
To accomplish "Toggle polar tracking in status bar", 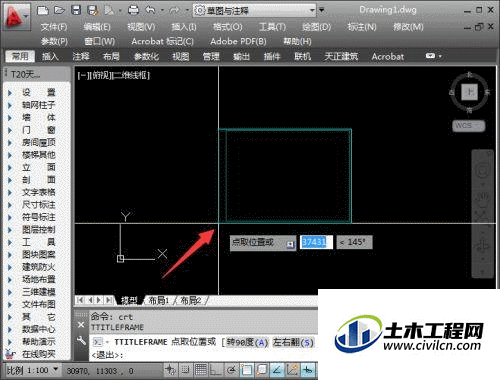I will (231, 370).
